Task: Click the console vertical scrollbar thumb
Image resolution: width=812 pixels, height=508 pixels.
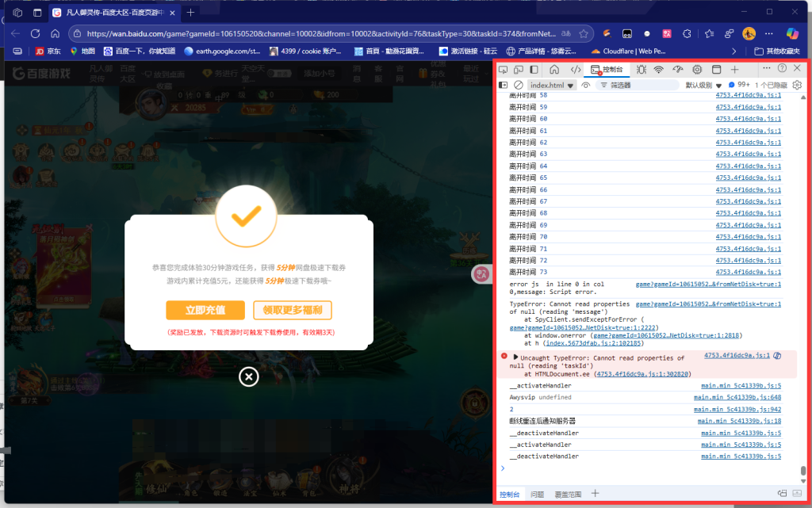Action: point(803,470)
